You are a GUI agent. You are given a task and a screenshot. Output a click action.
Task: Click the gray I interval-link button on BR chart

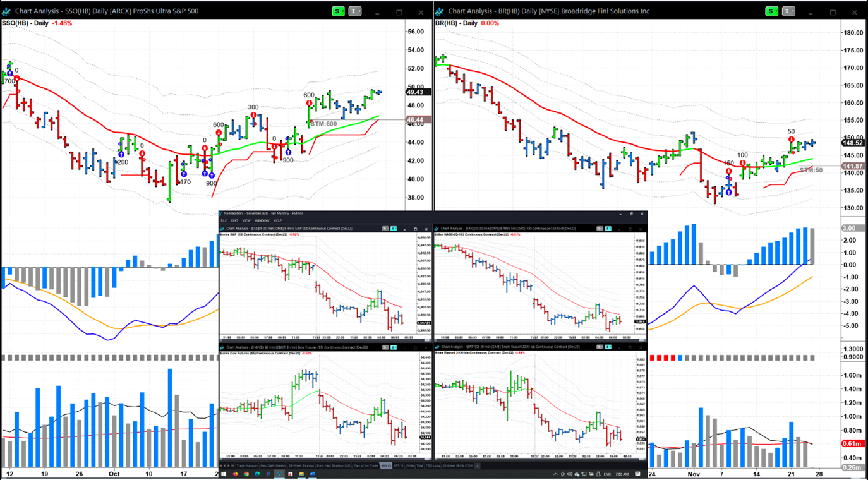pyautogui.click(x=788, y=11)
